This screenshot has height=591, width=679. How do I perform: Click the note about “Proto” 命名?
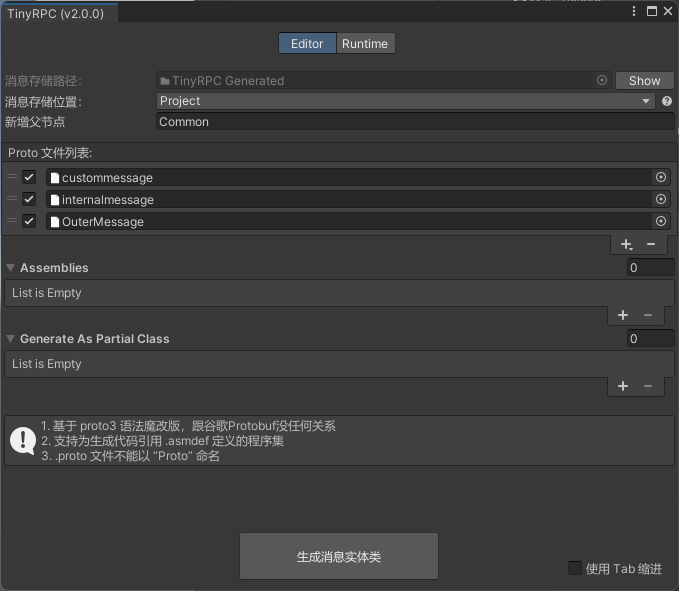click(x=130, y=456)
